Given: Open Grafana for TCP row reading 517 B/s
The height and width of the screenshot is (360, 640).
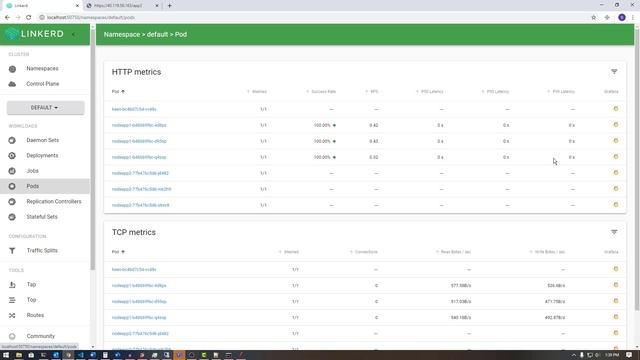Looking at the screenshot, I should (x=616, y=301).
